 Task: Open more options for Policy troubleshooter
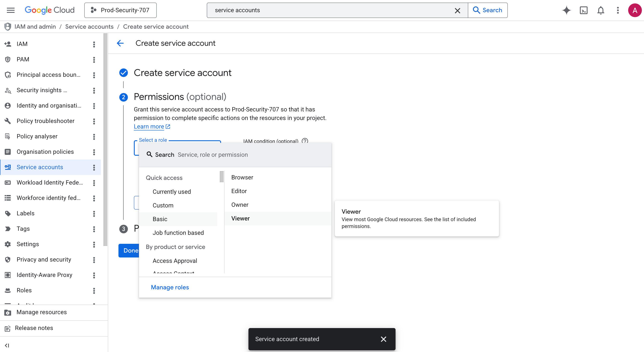(94, 121)
